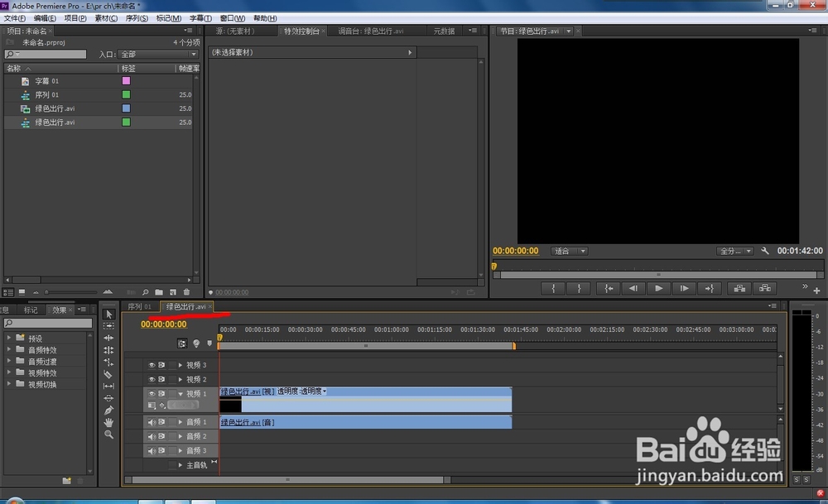Click the New Item icon in project panel

[x=173, y=292]
